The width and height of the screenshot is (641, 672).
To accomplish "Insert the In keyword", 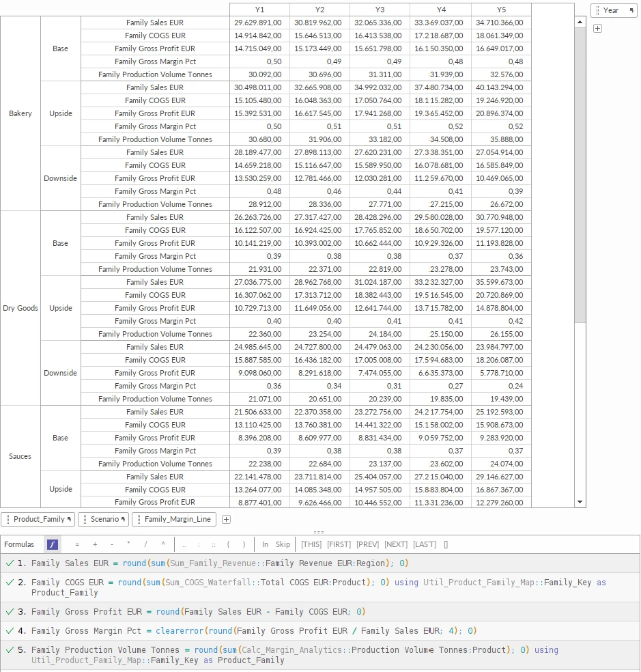I will click(266, 544).
